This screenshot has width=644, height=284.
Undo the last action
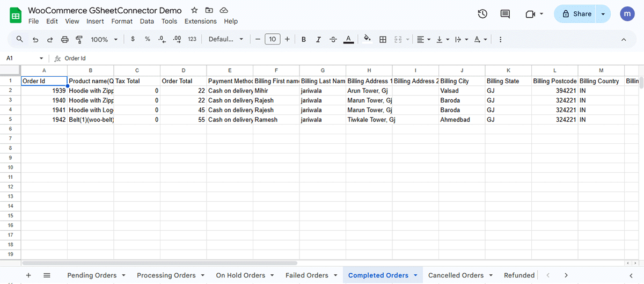coord(35,39)
